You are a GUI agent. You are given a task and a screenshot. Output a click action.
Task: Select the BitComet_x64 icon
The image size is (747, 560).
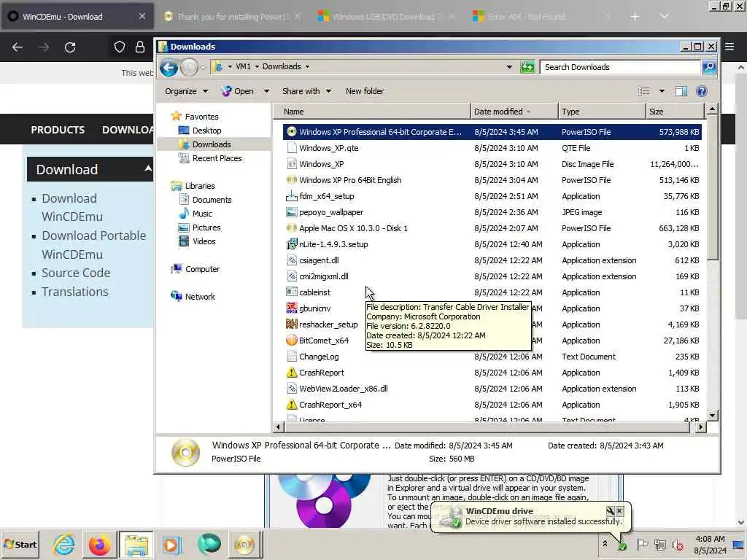292,340
